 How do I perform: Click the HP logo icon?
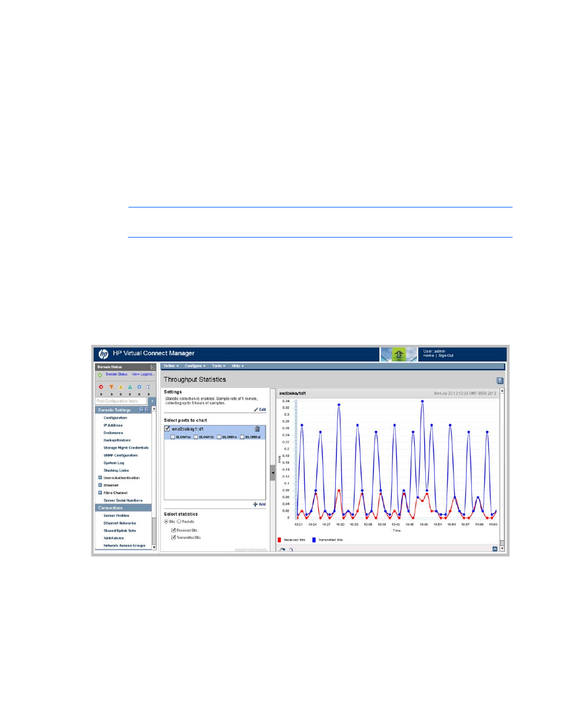coord(103,354)
